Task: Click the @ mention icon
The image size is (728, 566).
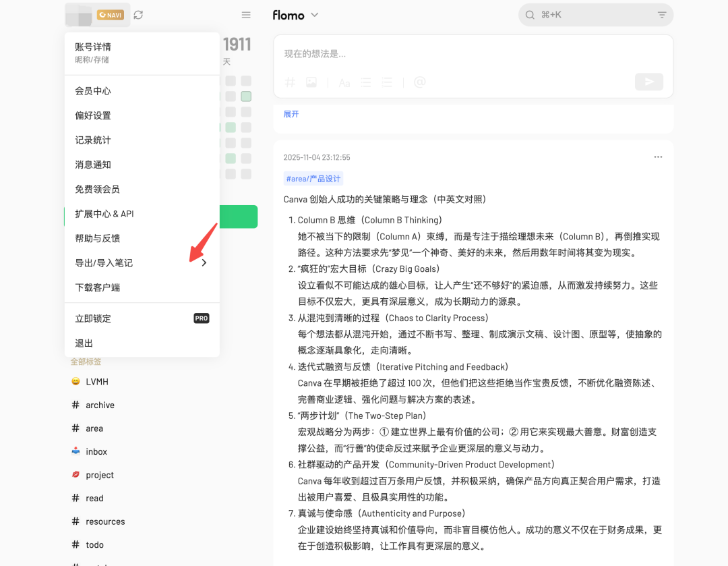Action: [x=420, y=82]
